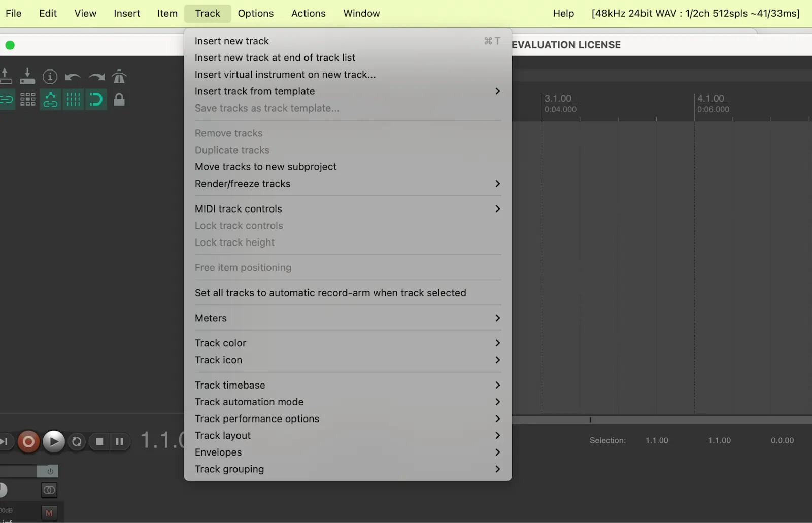Open project settings info icon
812x523 pixels.
tap(50, 77)
